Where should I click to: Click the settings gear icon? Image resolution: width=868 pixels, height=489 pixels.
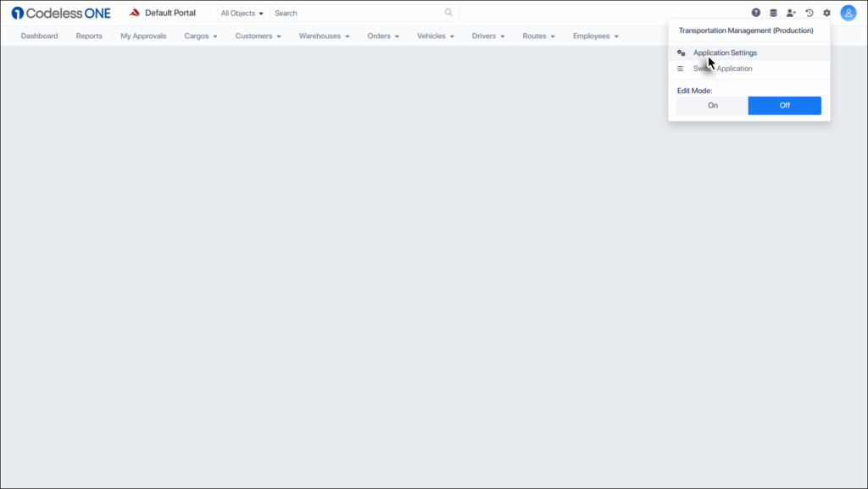[827, 13]
